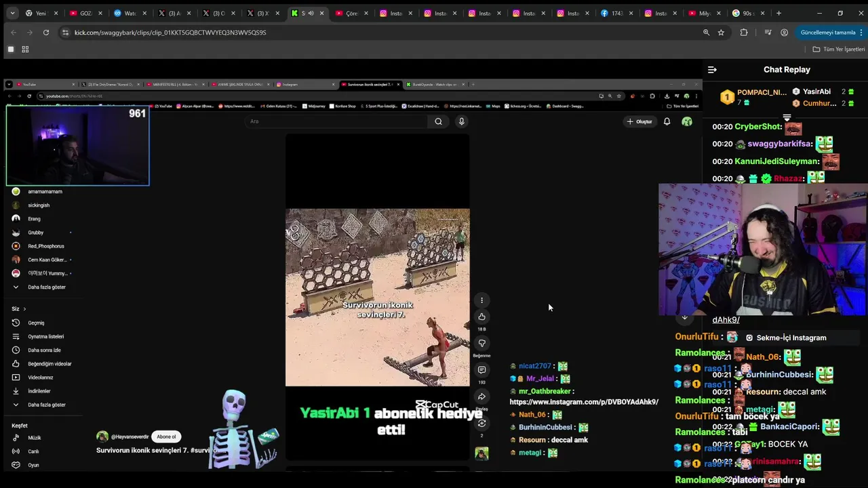Click dislike button labeled Beğenme
This screenshot has height=488, width=868.
tap(481, 344)
